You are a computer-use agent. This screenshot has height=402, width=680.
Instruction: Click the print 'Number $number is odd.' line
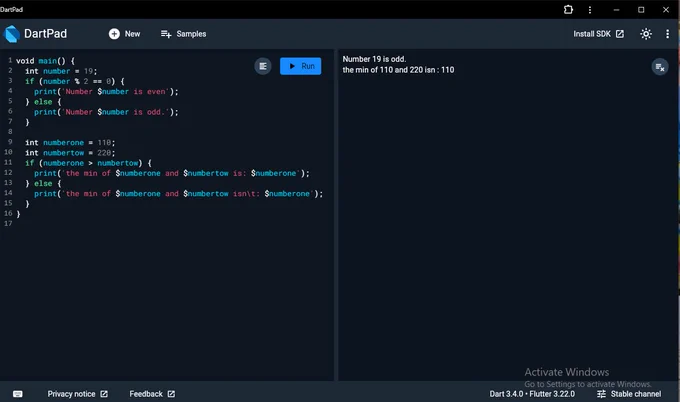point(106,112)
